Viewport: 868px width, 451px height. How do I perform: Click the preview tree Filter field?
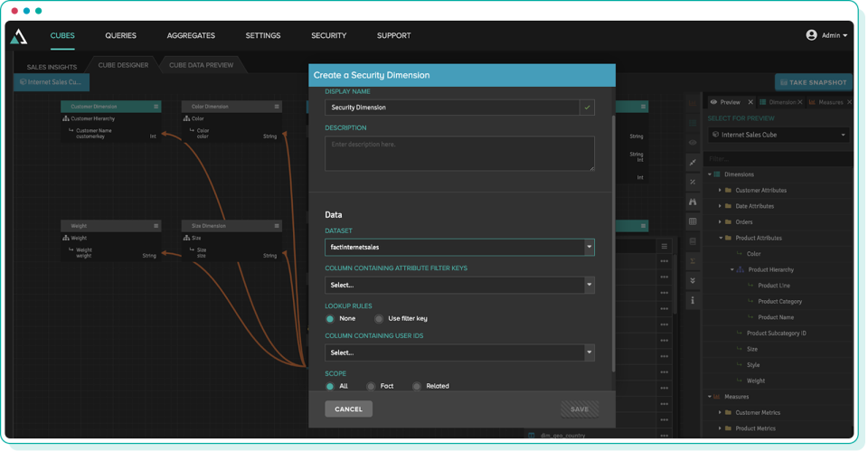pos(778,159)
